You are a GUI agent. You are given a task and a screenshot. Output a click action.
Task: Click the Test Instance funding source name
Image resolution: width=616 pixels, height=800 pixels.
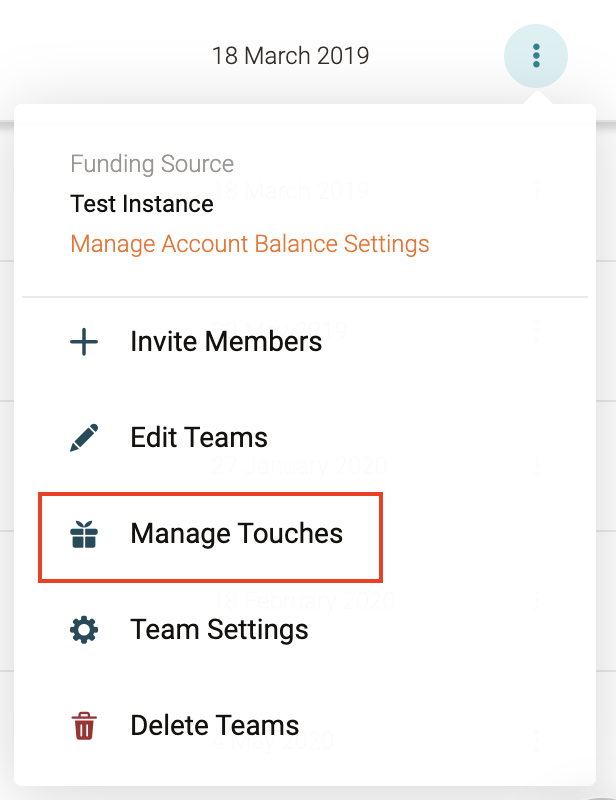coord(142,204)
